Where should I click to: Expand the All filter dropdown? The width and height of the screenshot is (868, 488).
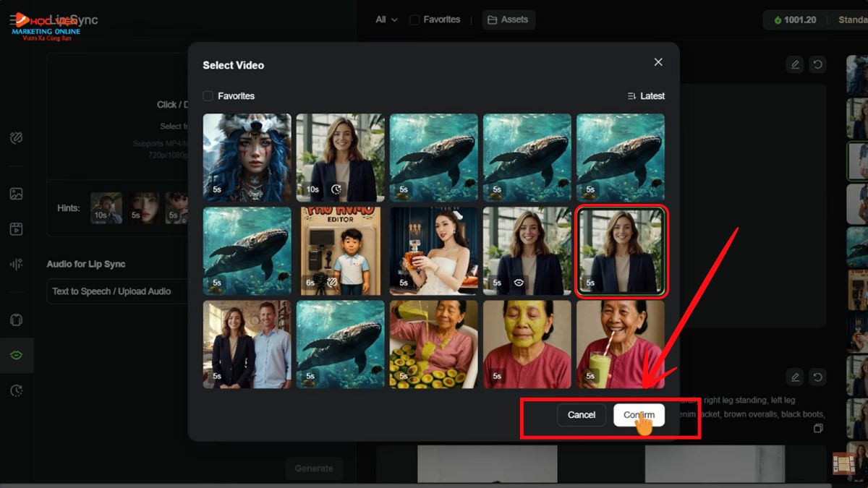[x=387, y=20]
